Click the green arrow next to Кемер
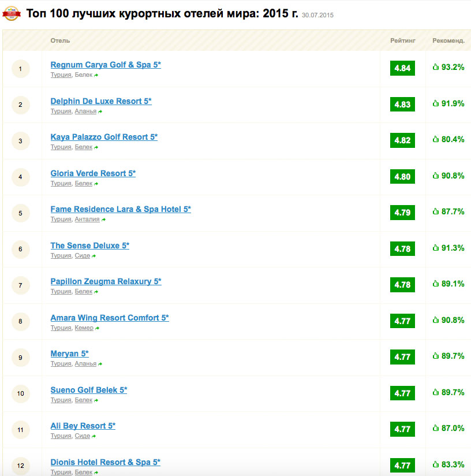Viewport: 471px width, 476px height. (x=97, y=329)
